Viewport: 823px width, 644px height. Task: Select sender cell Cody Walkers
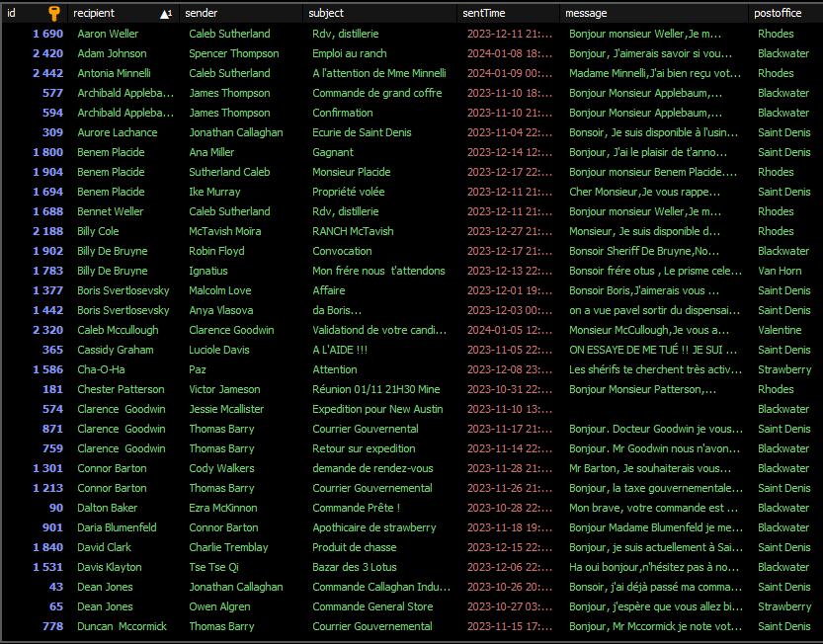(x=221, y=468)
